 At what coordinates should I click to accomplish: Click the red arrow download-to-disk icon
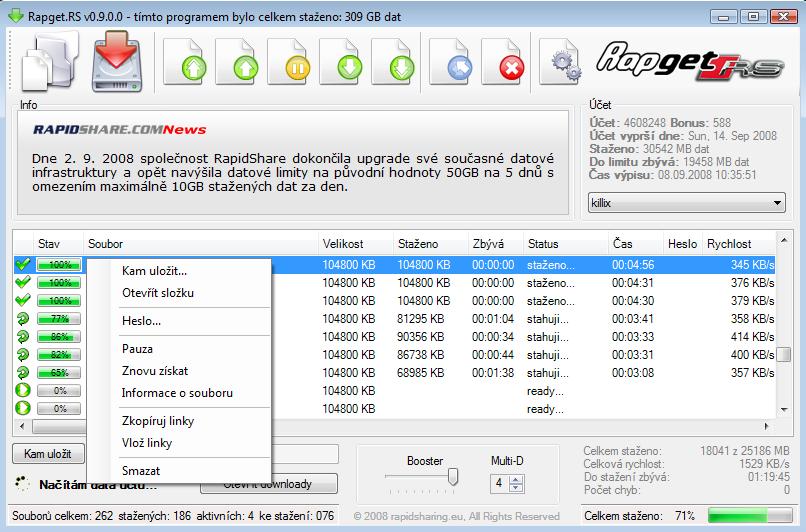(x=117, y=62)
